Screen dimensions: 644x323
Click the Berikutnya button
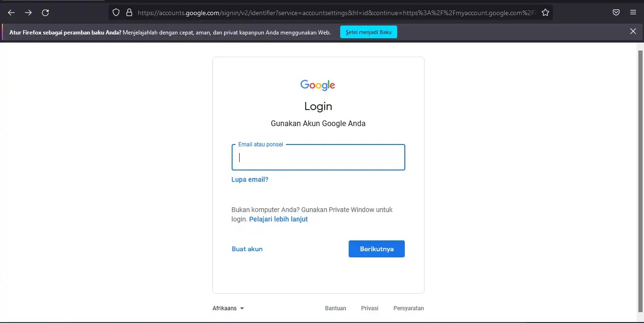click(x=376, y=249)
